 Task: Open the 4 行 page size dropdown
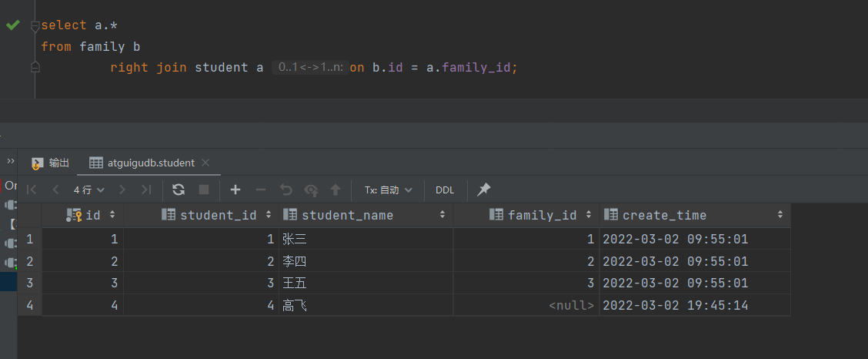pos(89,190)
